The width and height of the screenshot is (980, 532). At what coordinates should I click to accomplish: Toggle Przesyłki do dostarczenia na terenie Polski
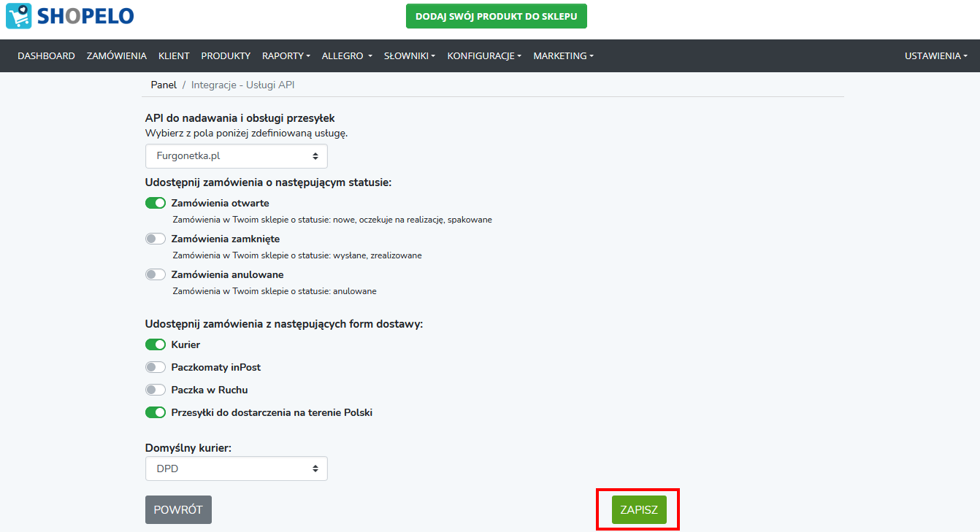click(x=156, y=412)
